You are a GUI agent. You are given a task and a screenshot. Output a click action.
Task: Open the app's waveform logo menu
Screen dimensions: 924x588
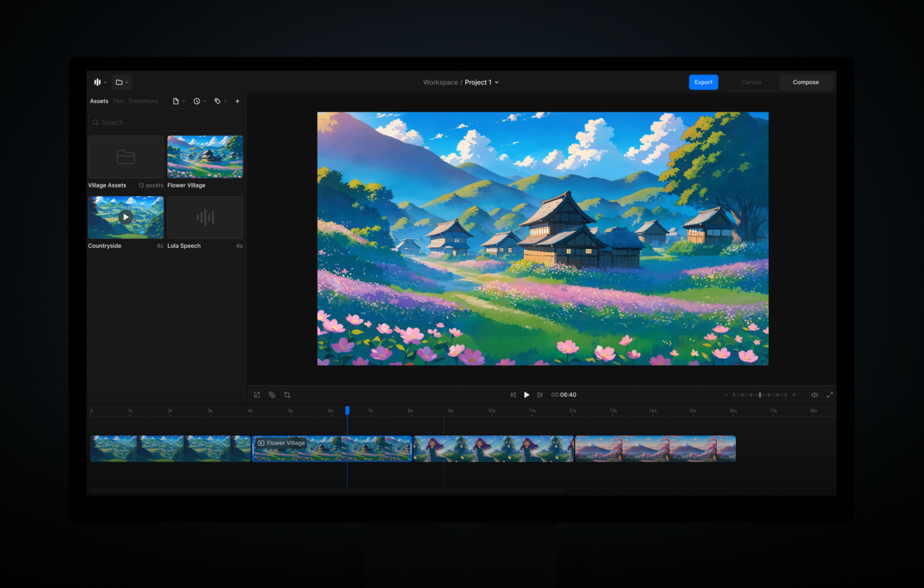click(98, 82)
